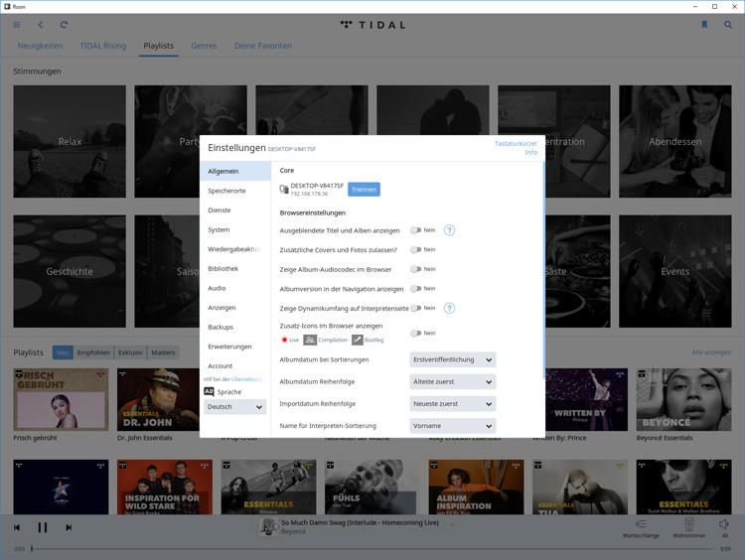The image size is (745, 560).
Task: Switch to Neuigkeiten tab
Action: pos(41,46)
